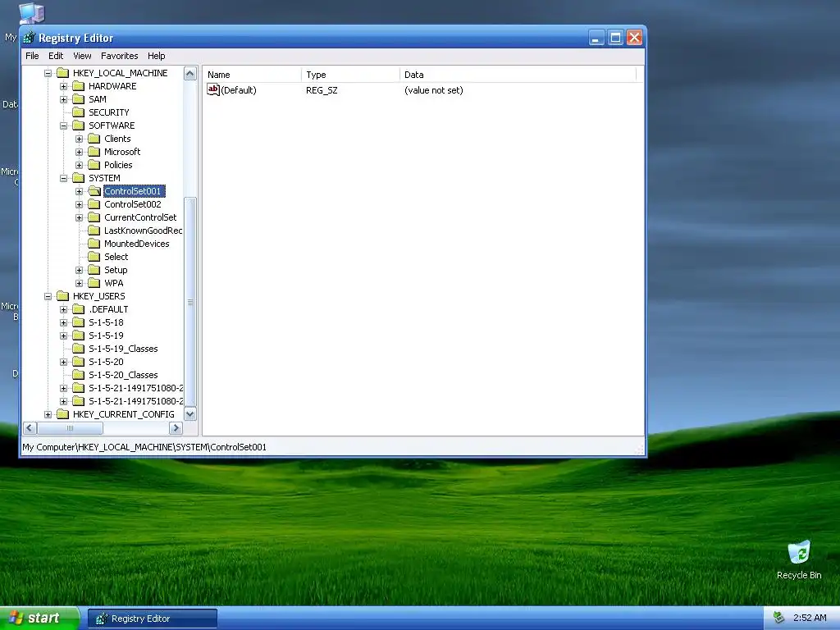Click the Microsoft folder icon
Viewport: 840px width, 630px height.
(x=94, y=151)
